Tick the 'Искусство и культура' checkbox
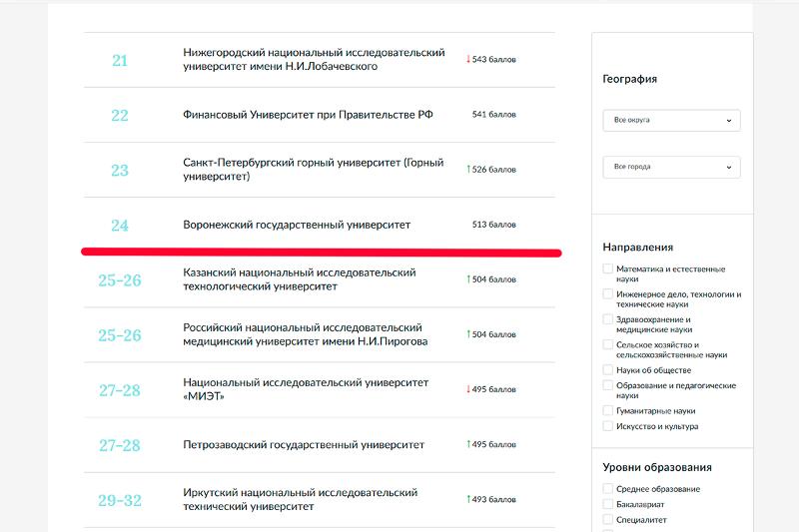 608,426
